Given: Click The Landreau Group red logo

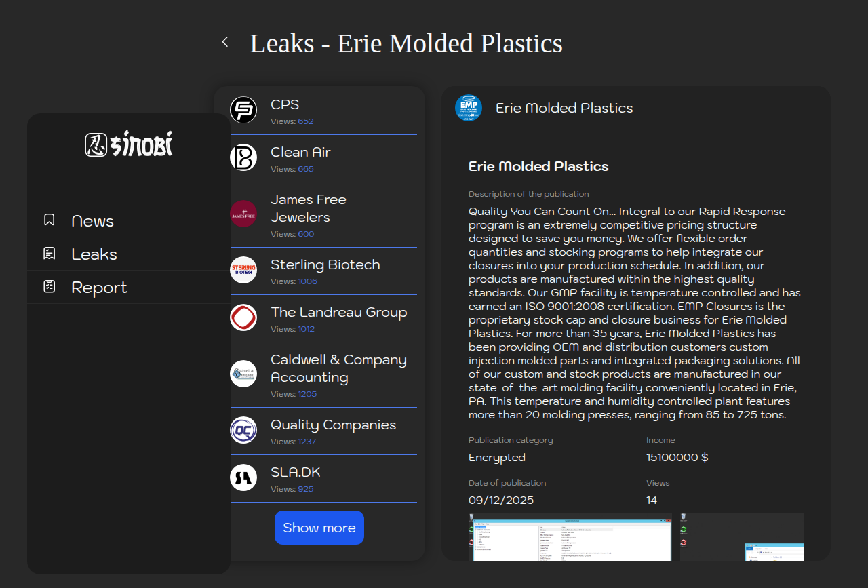Looking at the screenshot, I should tap(243, 317).
